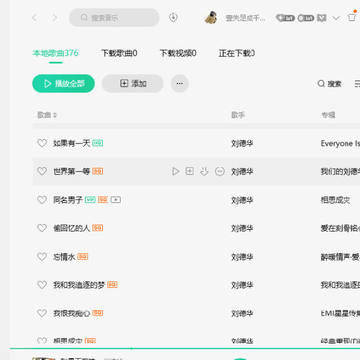Play the 世界第一等 row
The image size is (360, 360).
[x=175, y=171]
